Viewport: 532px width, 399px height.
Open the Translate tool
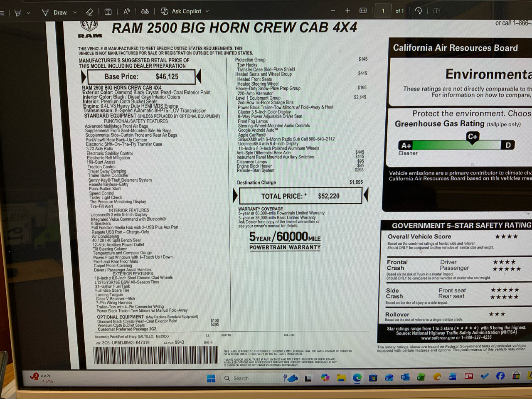tap(145, 11)
